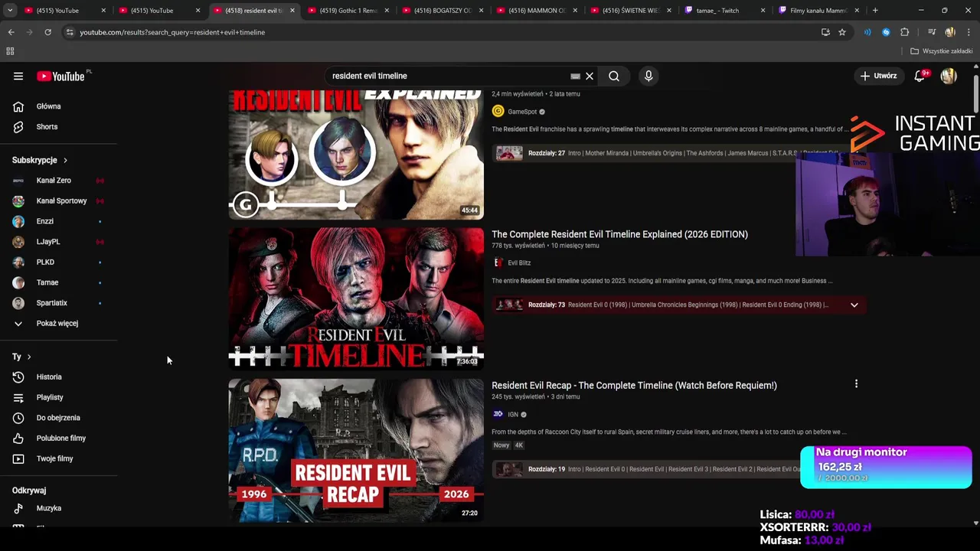Expand the Ty section arrow
980x551 pixels.
29,357
